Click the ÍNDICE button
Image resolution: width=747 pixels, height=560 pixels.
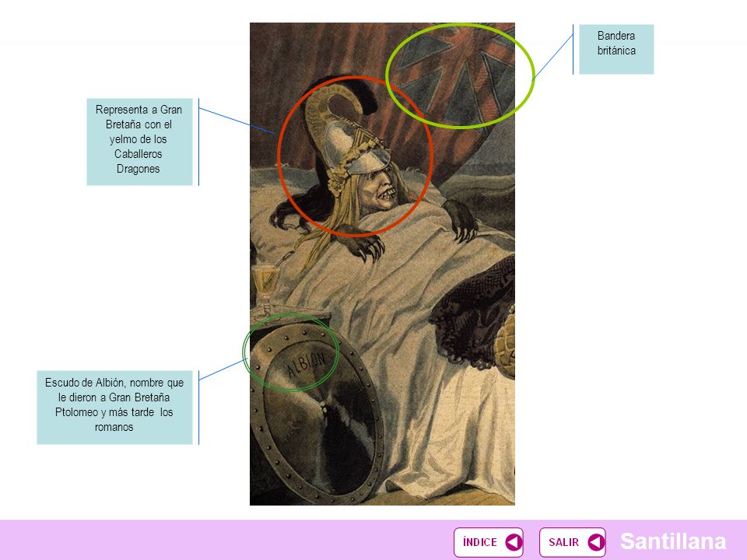pyautogui.click(x=489, y=542)
